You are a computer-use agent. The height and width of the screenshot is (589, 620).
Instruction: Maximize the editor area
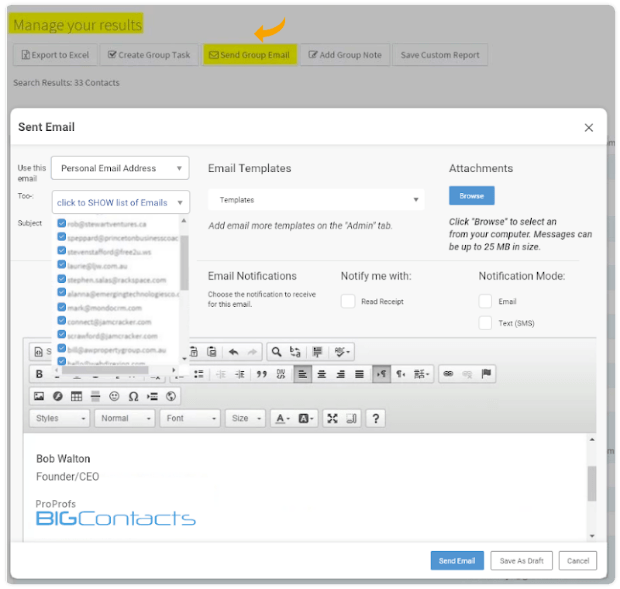click(333, 418)
